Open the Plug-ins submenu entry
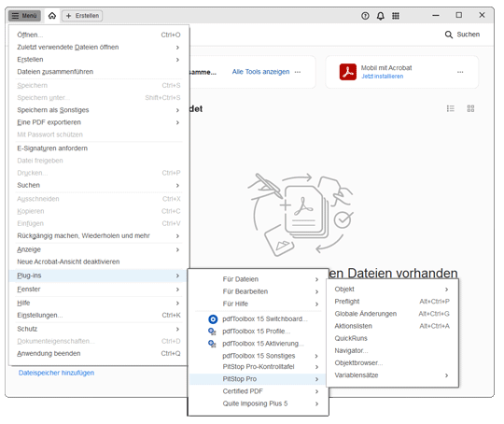This screenshot has height=424, width=504. 98,276
